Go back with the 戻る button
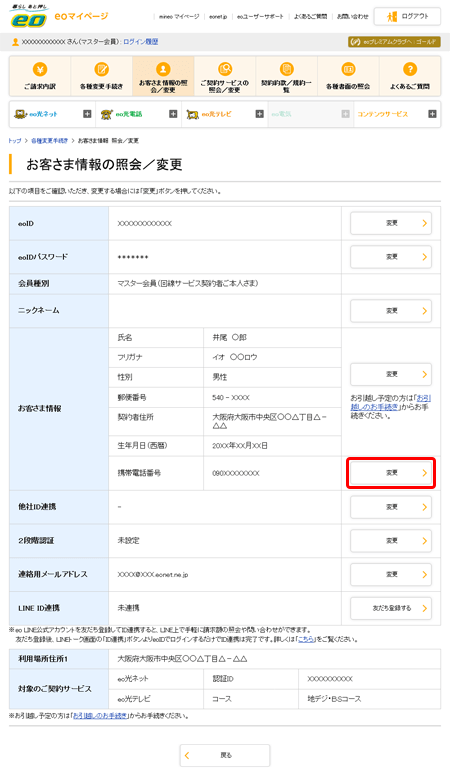Image resolution: width=450 pixels, height=773 pixels. 225,755
